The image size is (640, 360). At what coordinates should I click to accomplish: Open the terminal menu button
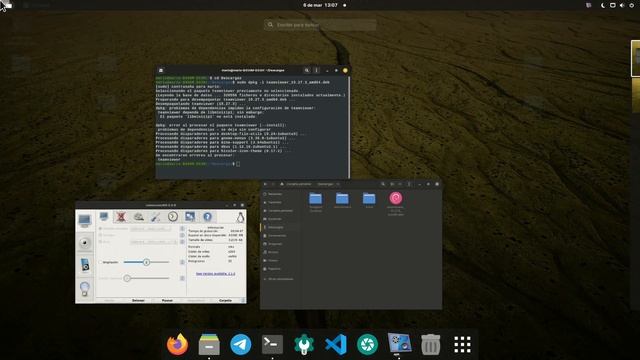[x=316, y=70]
